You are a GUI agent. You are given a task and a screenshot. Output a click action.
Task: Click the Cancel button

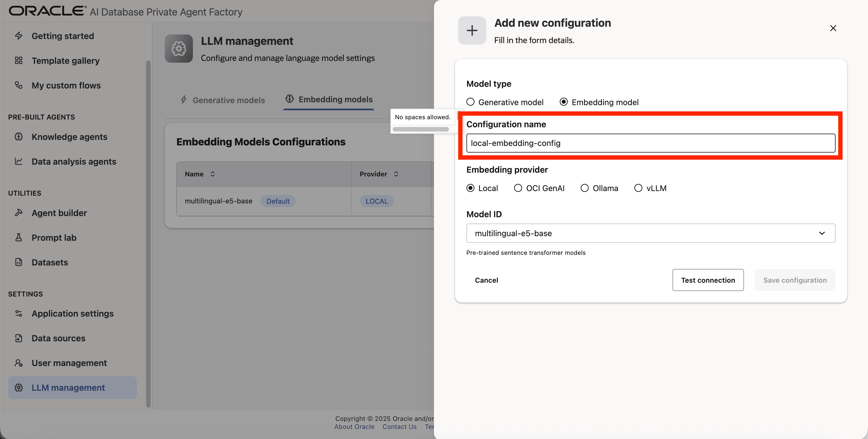pos(486,280)
